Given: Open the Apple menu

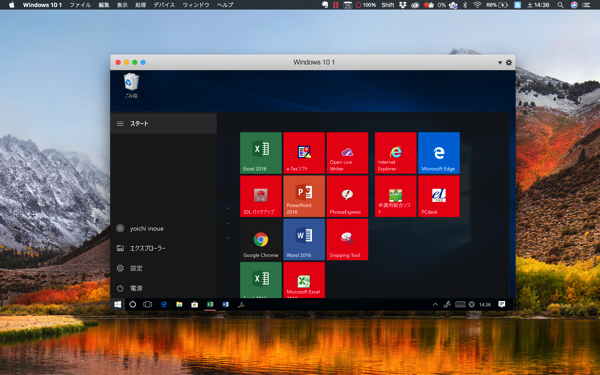Looking at the screenshot, I should [11, 5].
